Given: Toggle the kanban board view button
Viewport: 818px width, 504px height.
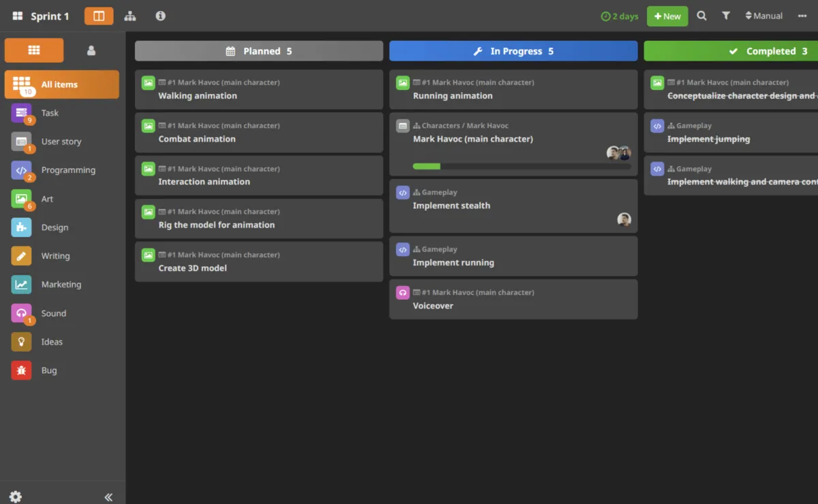Looking at the screenshot, I should pos(99,16).
